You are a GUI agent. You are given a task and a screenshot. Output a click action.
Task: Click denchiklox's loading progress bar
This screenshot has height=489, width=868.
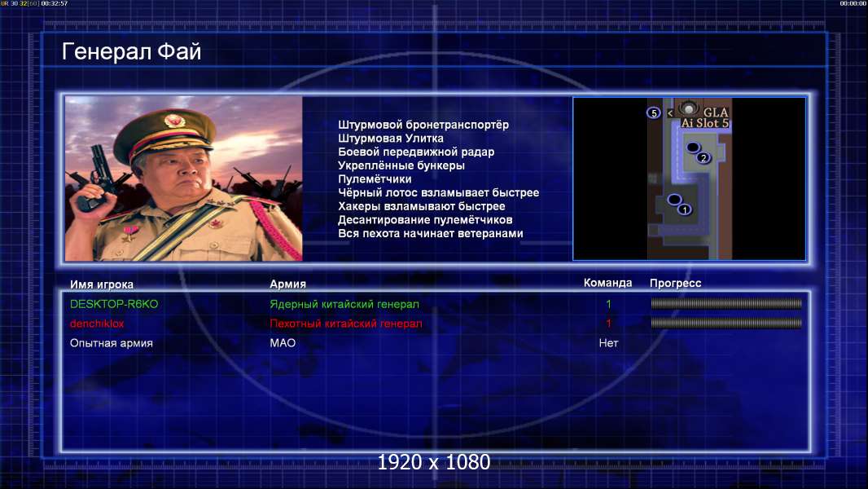(726, 323)
